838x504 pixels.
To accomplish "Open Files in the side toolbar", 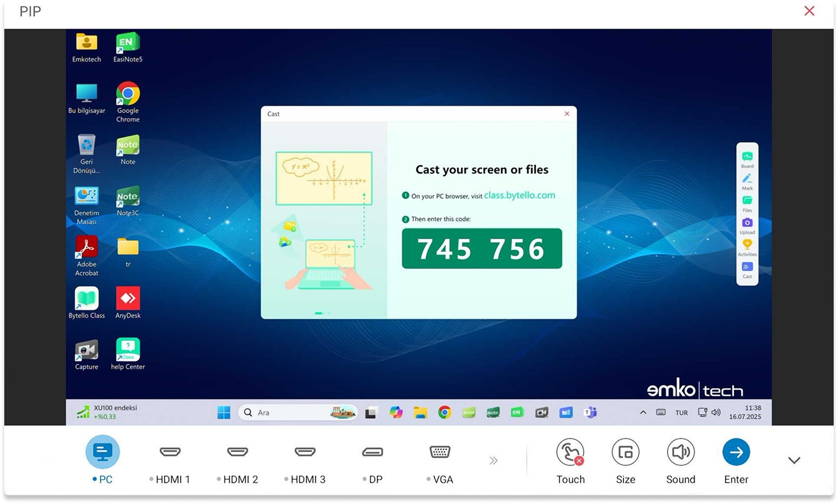I will [747, 201].
